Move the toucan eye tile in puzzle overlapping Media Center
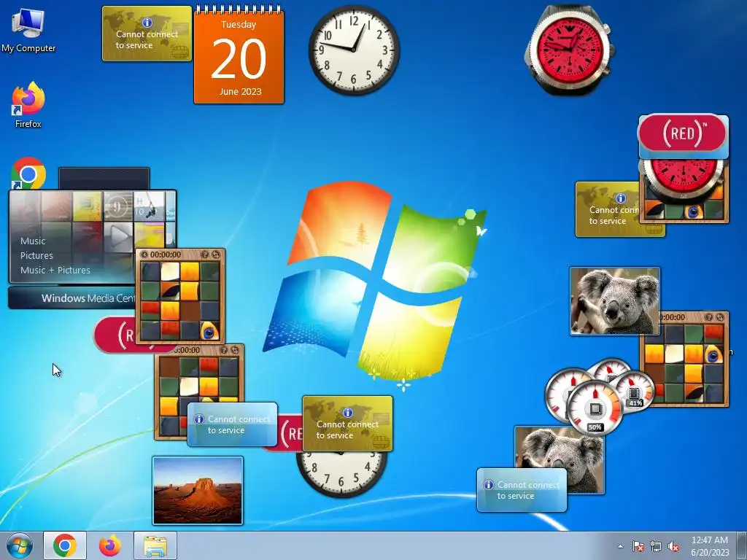This screenshot has height=560, width=747. 209,330
